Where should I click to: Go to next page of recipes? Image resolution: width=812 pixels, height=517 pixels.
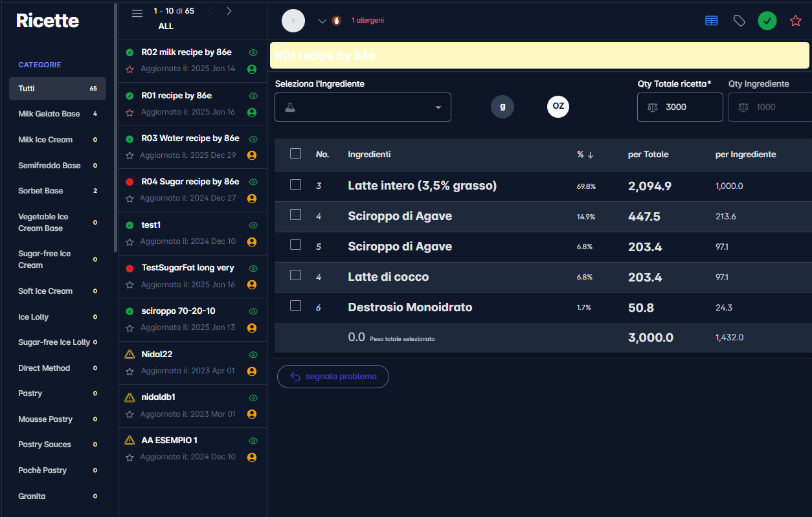[x=229, y=11]
